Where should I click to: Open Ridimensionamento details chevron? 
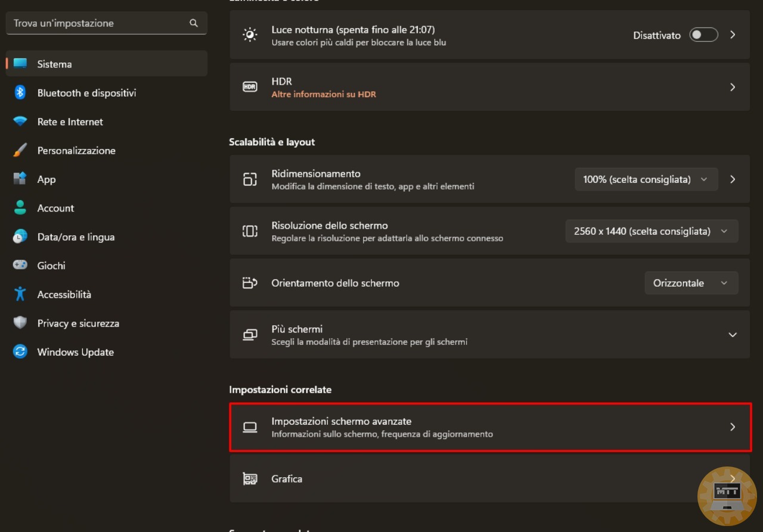[733, 179]
